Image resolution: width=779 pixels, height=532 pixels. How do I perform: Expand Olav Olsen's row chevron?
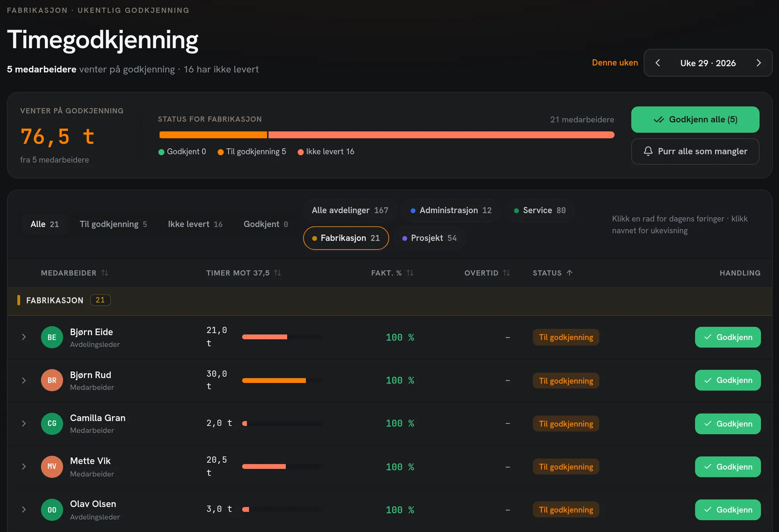click(24, 509)
